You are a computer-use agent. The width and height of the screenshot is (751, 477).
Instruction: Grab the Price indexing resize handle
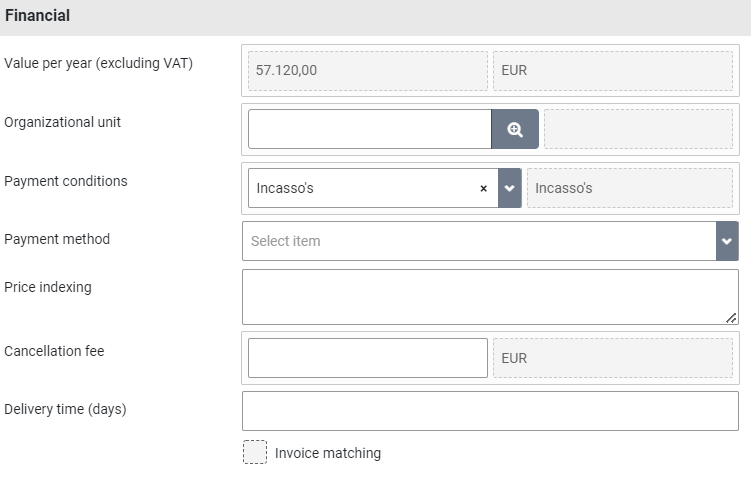(732, 318)
